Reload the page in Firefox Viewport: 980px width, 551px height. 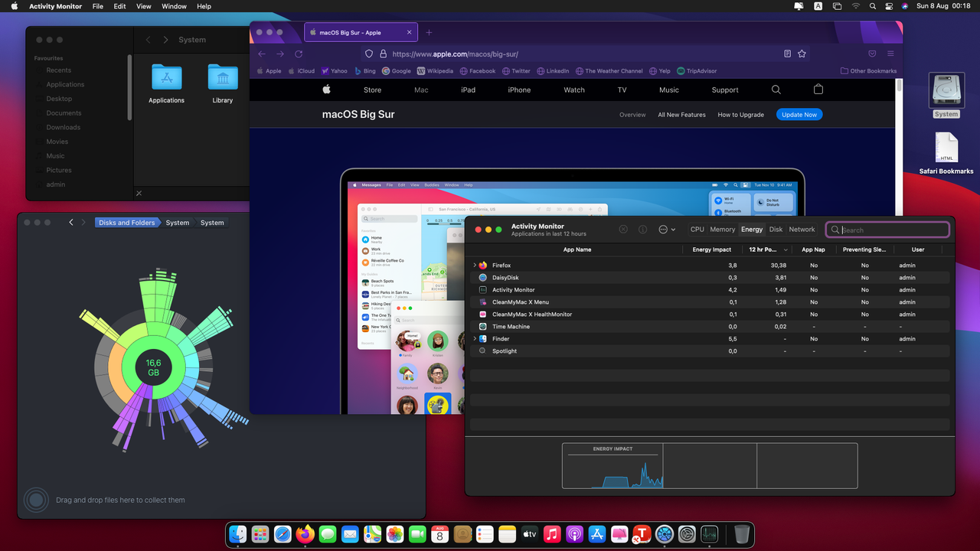(x=299, y=54)
